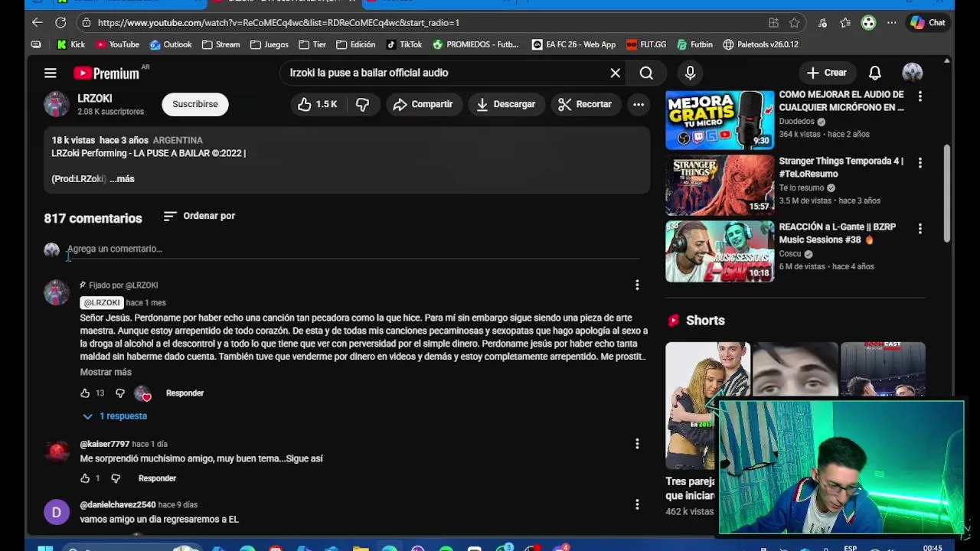The width and height of the screenshot is (980, 551).
Task: Open options for the microphone audio video
Action: coord(920,96)
